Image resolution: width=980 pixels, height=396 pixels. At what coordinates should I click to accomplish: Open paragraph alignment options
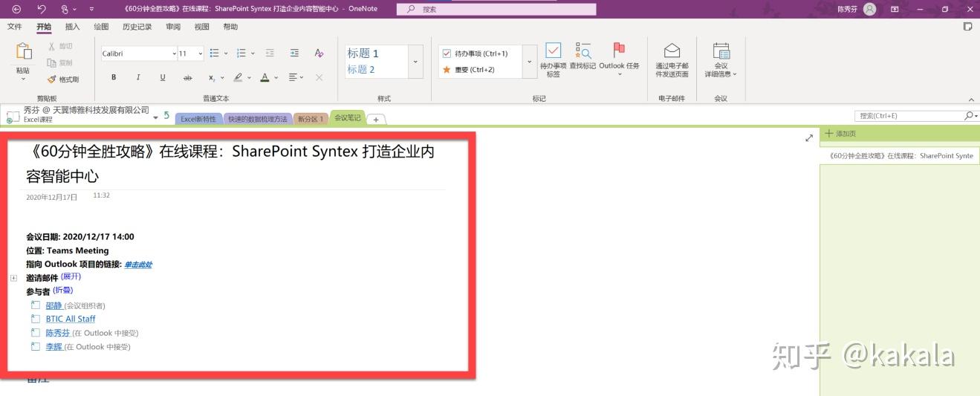pyautogui.click(x=296, y=77)
